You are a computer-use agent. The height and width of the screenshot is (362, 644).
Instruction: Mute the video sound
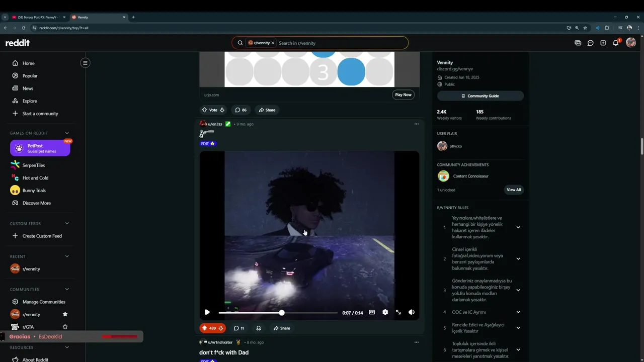[x=411, y=312]
